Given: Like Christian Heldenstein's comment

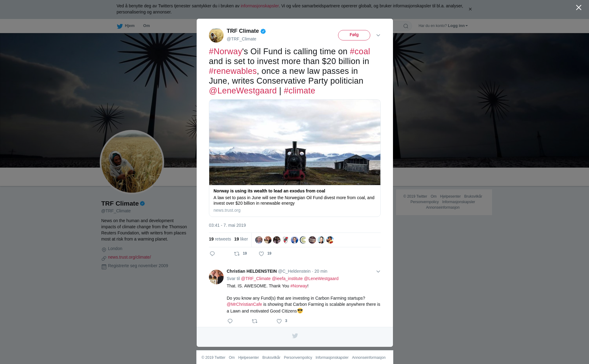Looking at the screenshot, I should coord(279,321).
